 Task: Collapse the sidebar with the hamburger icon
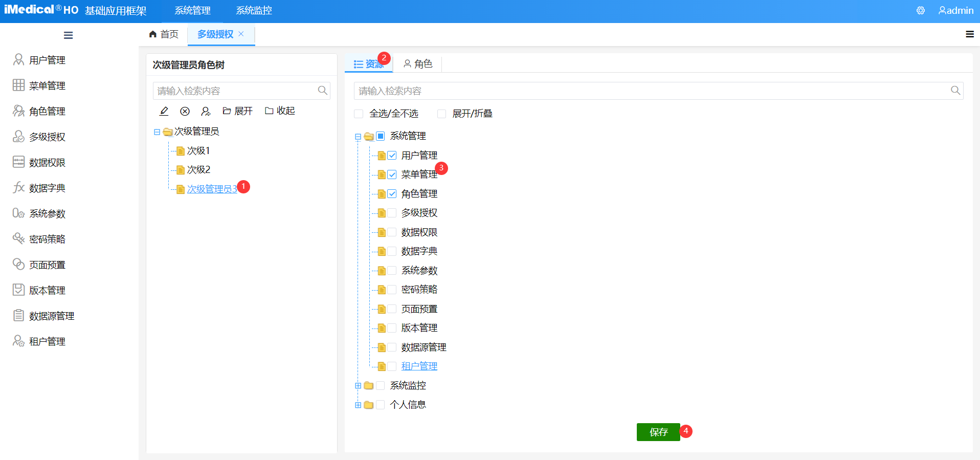click(x=68, y=35)
